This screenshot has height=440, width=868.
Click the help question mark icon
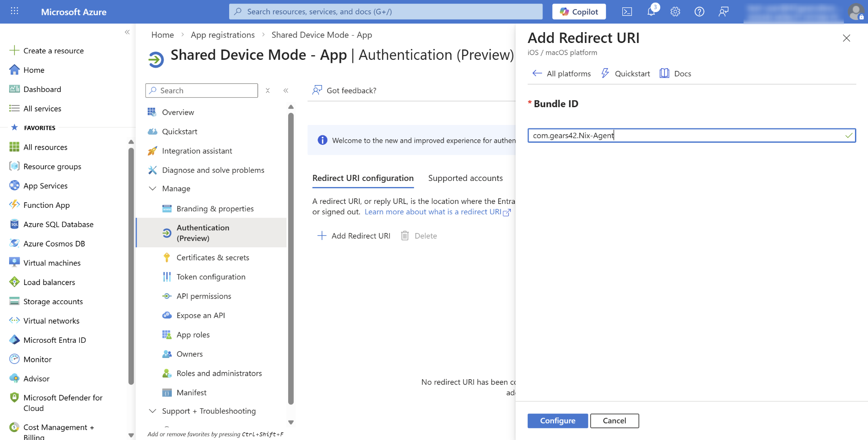(x=699, y=12)
